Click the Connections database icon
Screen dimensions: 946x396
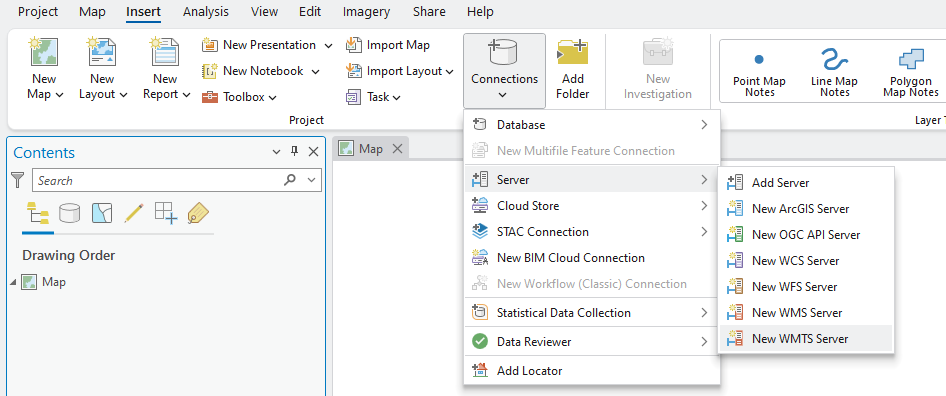(504, 53)
